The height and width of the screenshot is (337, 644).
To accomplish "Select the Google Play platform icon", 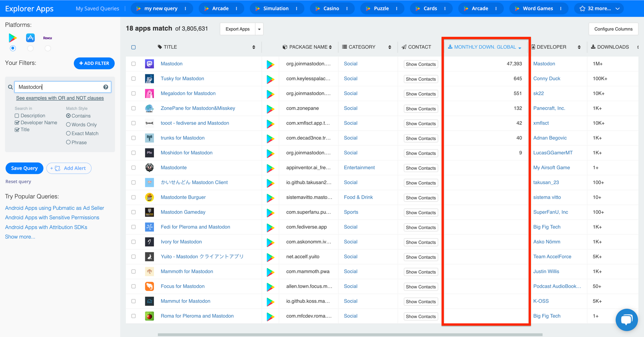I will [13, 38].
